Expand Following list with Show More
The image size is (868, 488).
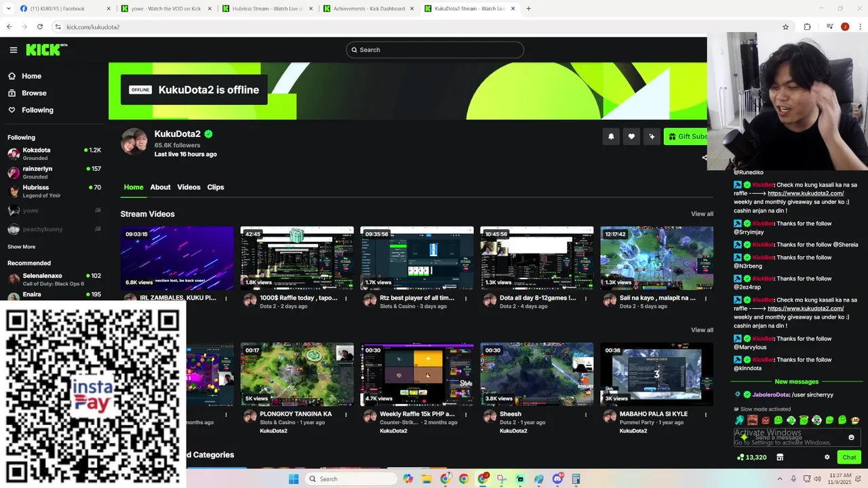point(21,247)
